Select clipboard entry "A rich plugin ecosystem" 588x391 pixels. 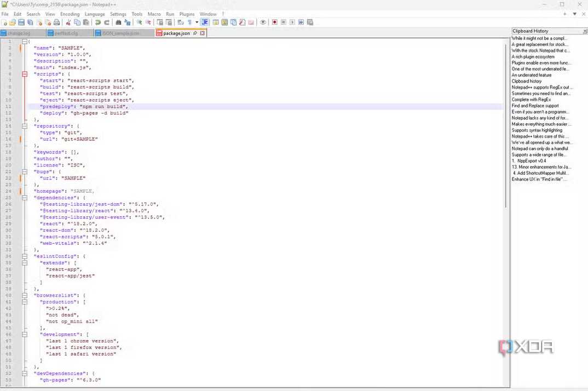pyautogui.click(x=533, y=56)
